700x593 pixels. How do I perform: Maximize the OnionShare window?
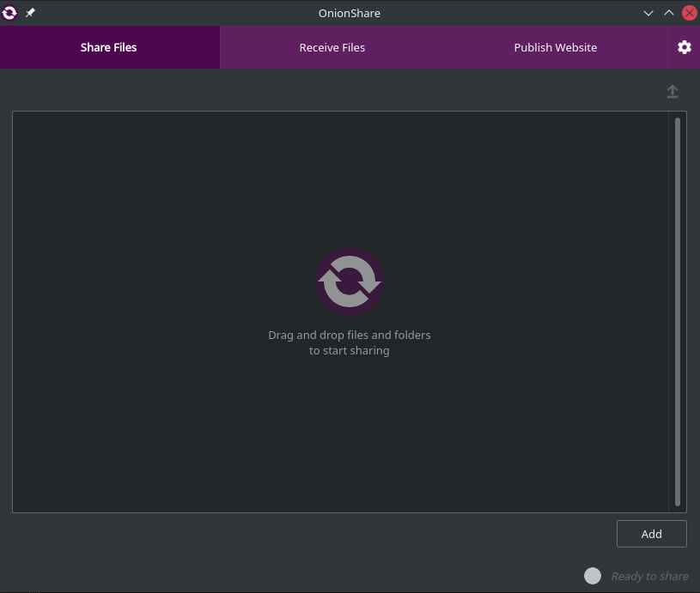(x=669, y=13)
